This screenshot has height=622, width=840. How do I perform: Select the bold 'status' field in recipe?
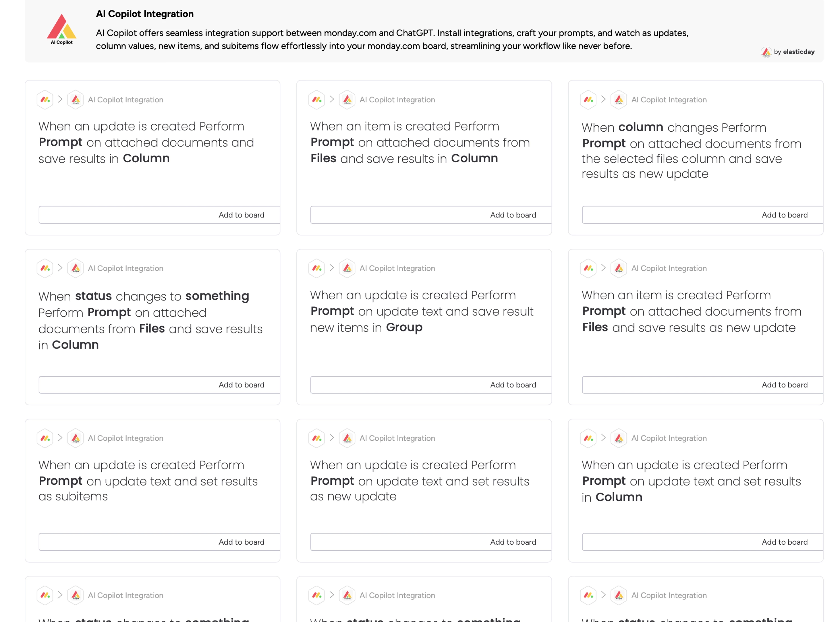[93, 296]
